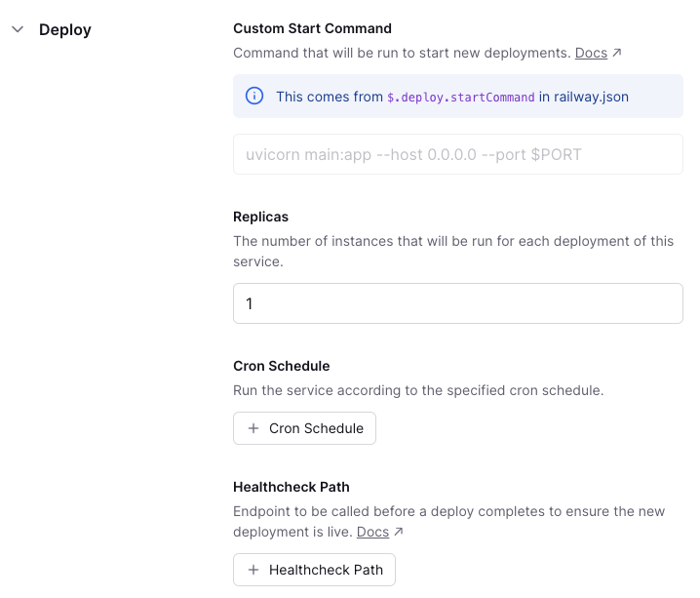Click the blue info icon in banner
Viewport: 700px width, 598px height.
254,96
